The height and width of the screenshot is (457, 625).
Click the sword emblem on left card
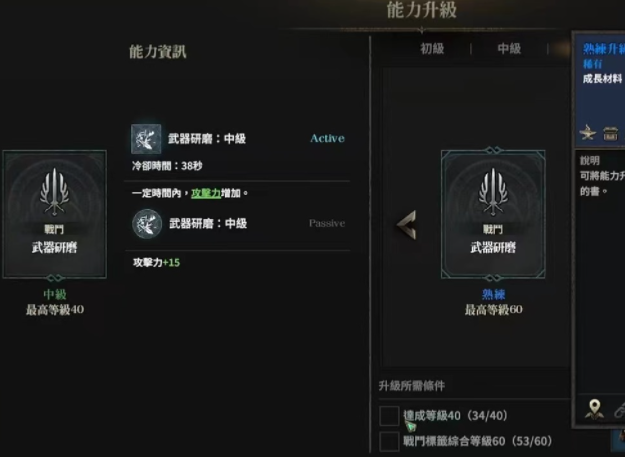(x=55, y=192)
